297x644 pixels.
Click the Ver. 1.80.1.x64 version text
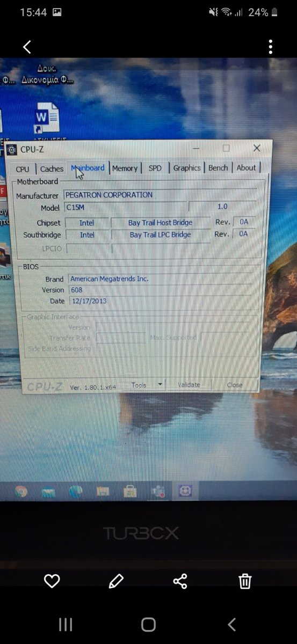(93, 387)
